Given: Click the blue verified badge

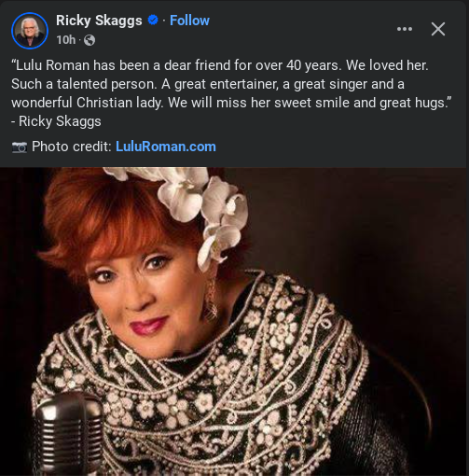Looking at the screenshot, I should click(152, 21).
